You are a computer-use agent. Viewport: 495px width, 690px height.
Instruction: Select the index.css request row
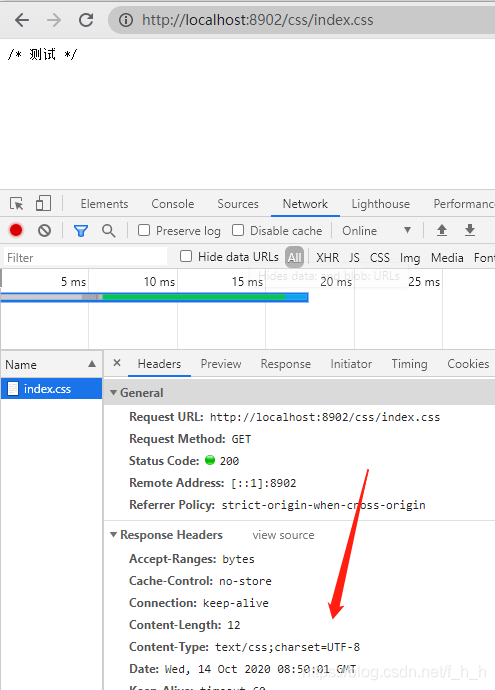[51, 389]
